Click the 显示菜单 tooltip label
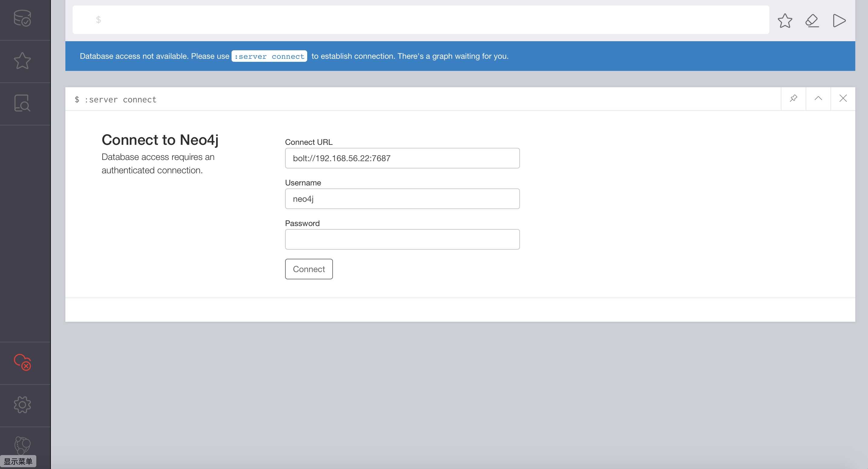Image resolution: width=868 pixels, height=469 pixels. pos(18,461)
